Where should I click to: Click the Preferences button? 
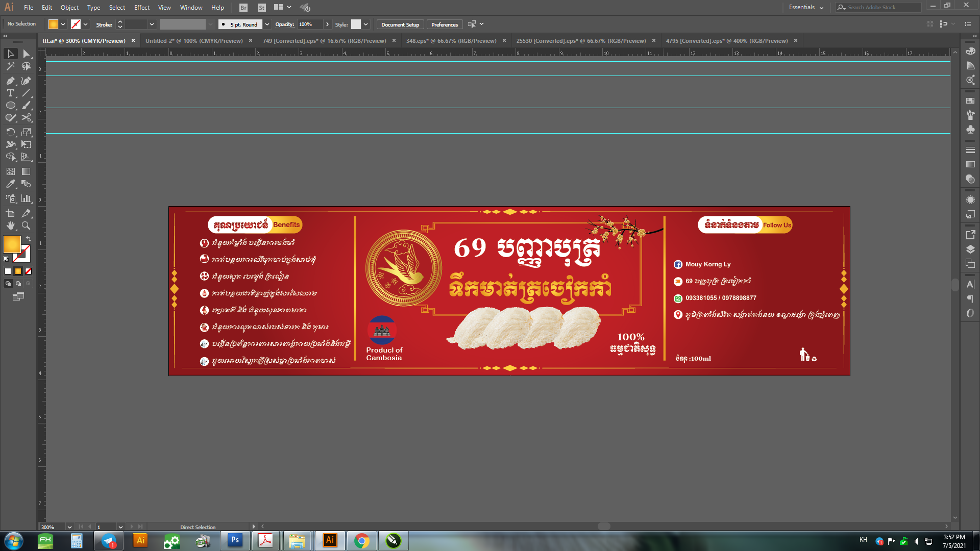(x=444, y=24)
